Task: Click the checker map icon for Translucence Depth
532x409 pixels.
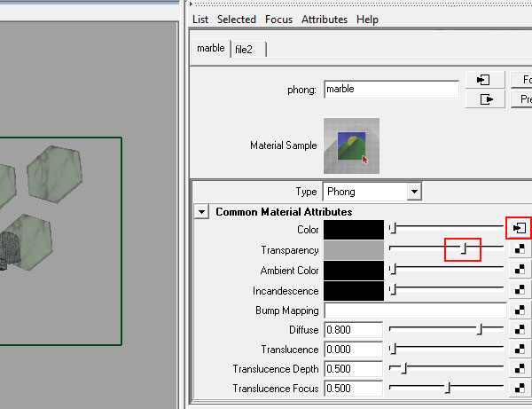Action: coord(519,368)
